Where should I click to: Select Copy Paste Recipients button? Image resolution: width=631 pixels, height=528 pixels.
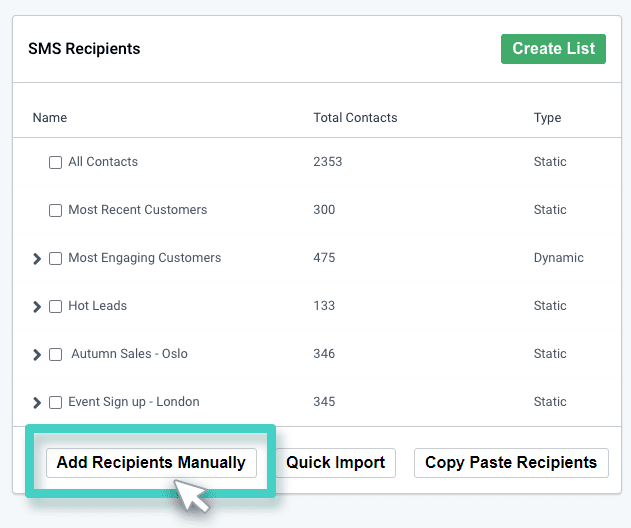[x=511, y=463]
